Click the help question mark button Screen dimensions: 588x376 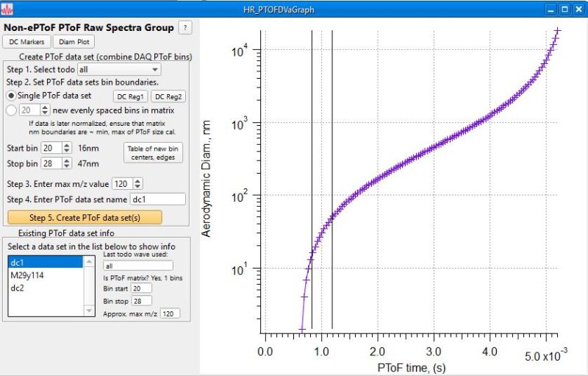pos(186,27)
